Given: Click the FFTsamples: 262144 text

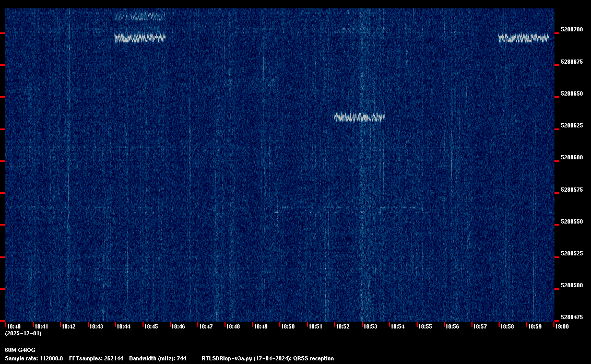Looking at the screenshot, I should (x=96, y=358).
